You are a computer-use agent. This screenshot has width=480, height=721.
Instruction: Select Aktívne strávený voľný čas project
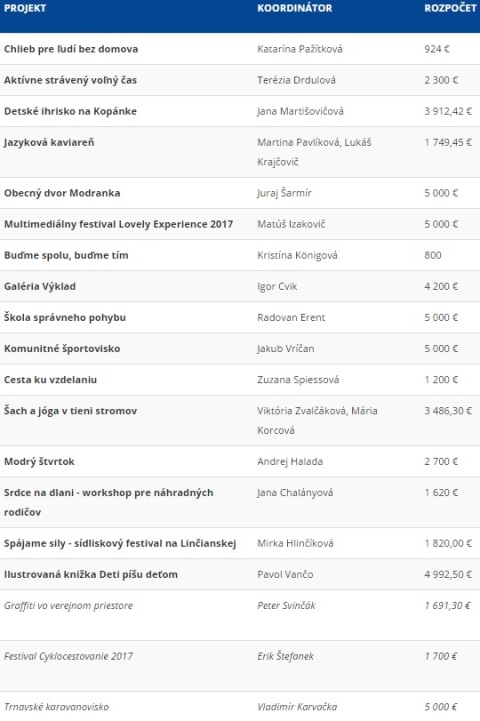(x=70, y=80)
